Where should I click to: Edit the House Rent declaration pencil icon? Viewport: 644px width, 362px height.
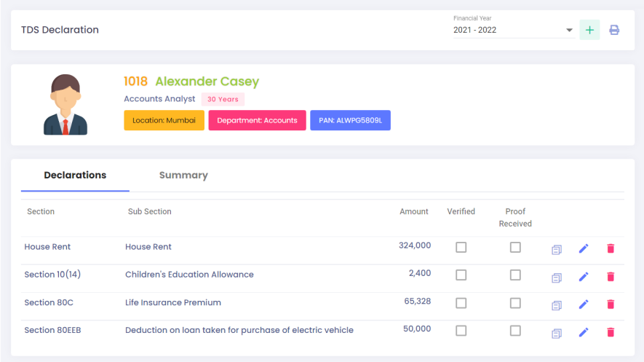(583, 248)
